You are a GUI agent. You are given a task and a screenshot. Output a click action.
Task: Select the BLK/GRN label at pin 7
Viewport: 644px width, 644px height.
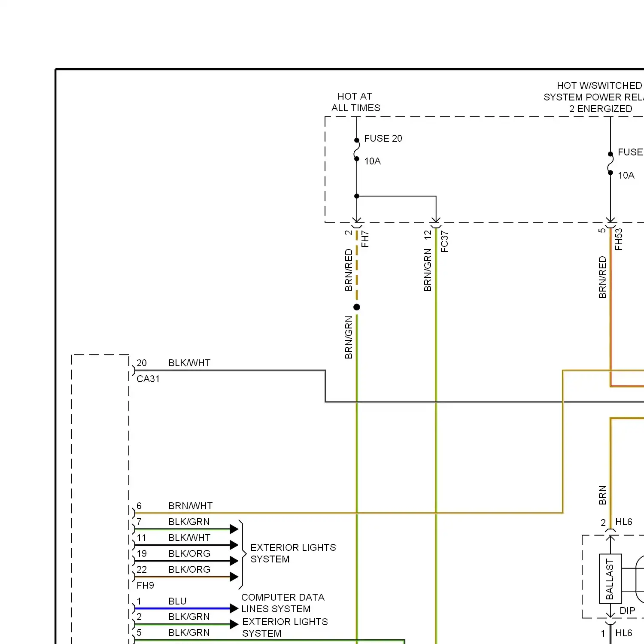pos(189,522)
